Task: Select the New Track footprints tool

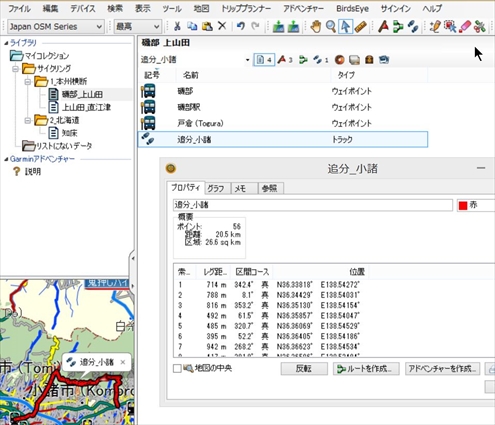Action: pyautogui.click(x=413, y=26)
